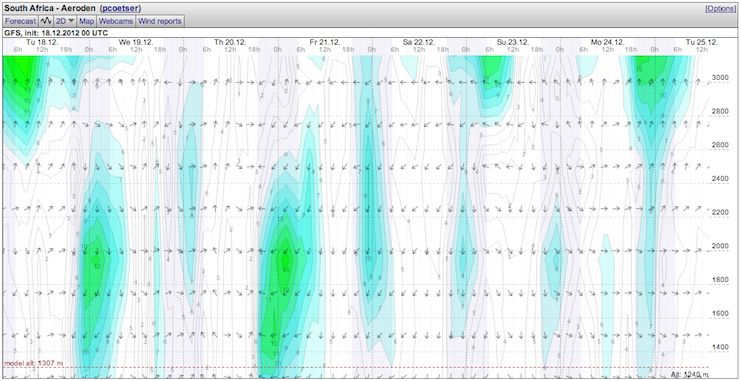Open the Webcams tab

pos(116,21)
